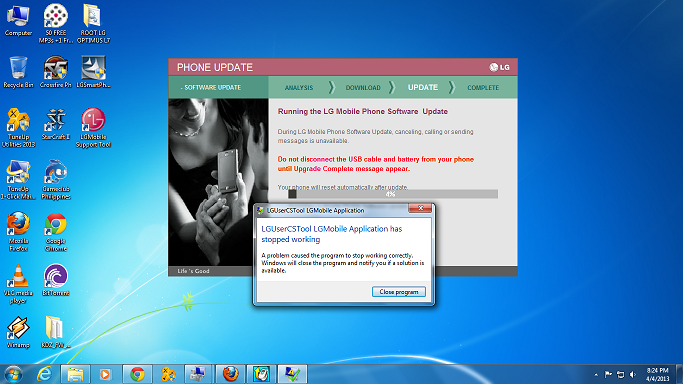
Task: Click the phone promotional photo in Phone Update
Action: point(218,182)
